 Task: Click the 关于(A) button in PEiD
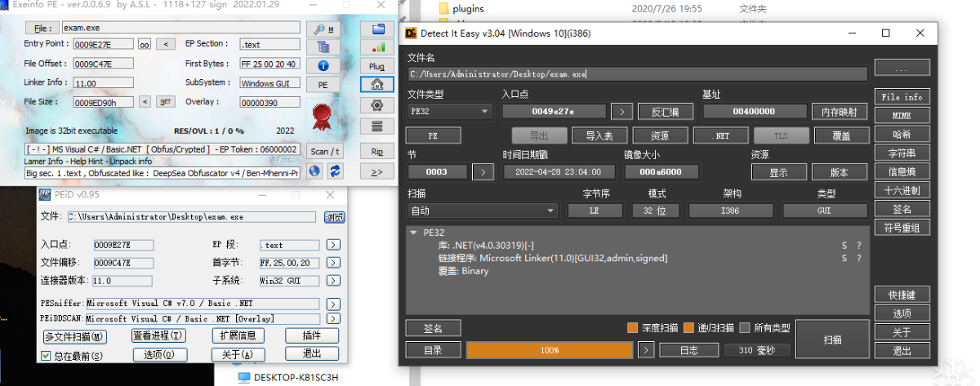(238, 354)
